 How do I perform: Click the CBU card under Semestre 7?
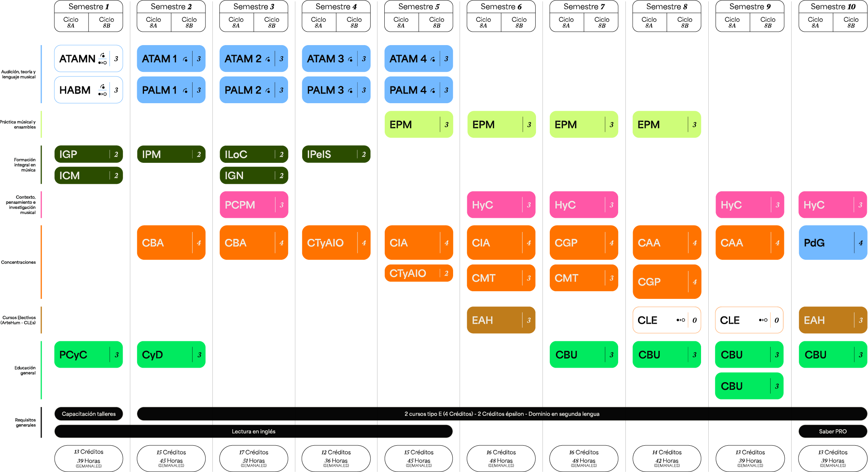(584, 354)
